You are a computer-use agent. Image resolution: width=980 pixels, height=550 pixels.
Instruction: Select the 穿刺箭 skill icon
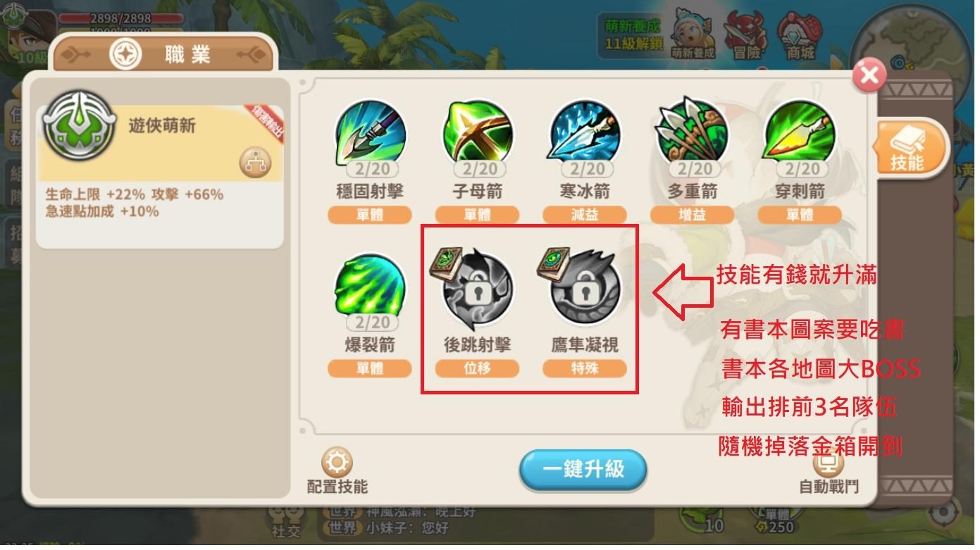(x=800, y=135)
